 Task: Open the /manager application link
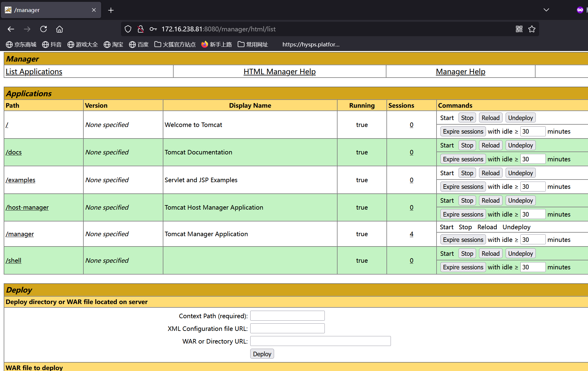pyautogui.click(x=20, y=234)
